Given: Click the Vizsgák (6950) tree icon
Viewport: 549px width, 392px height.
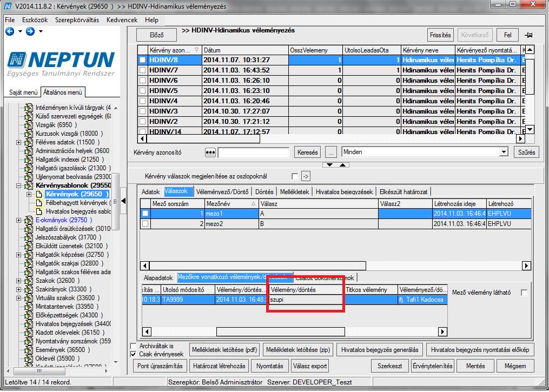Looking at the screenshot, I should (29, 125).
